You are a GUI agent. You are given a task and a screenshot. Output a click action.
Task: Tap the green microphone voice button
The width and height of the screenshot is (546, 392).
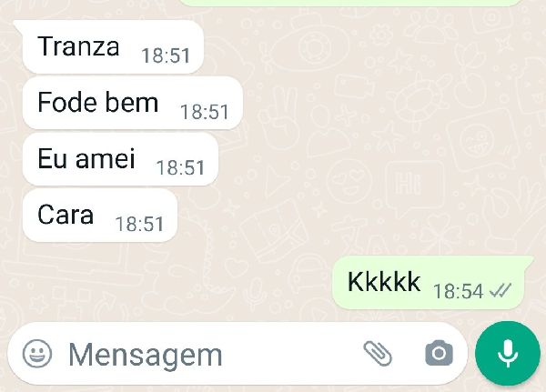tap(508, 353)
